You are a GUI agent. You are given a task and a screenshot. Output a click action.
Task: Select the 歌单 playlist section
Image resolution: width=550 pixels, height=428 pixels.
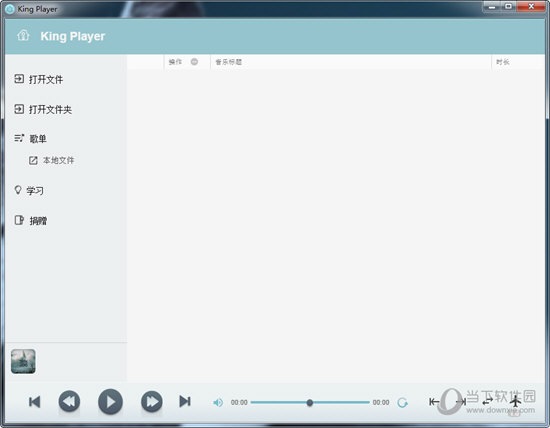(38, 139)
